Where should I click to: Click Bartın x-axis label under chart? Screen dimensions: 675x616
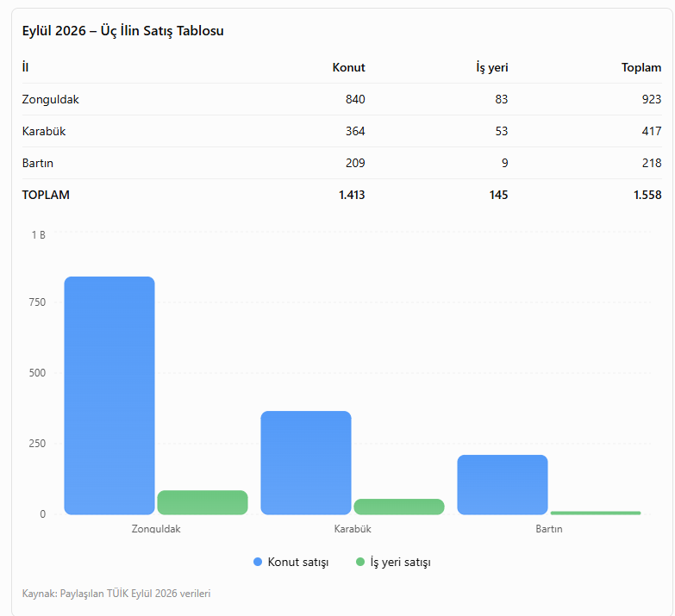click(x=549, y=529)
